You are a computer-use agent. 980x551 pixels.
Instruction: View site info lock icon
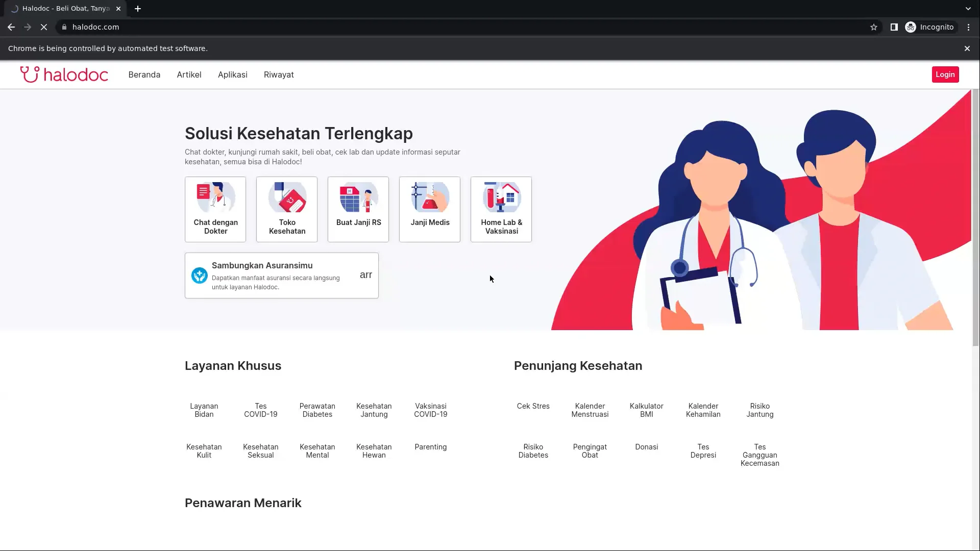pyautogui.click(x=64, y=27)
